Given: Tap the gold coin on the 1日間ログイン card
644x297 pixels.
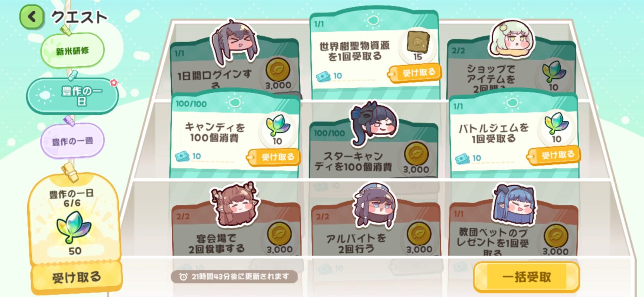Looking at the screenshot, I should (x=278, y=70).
